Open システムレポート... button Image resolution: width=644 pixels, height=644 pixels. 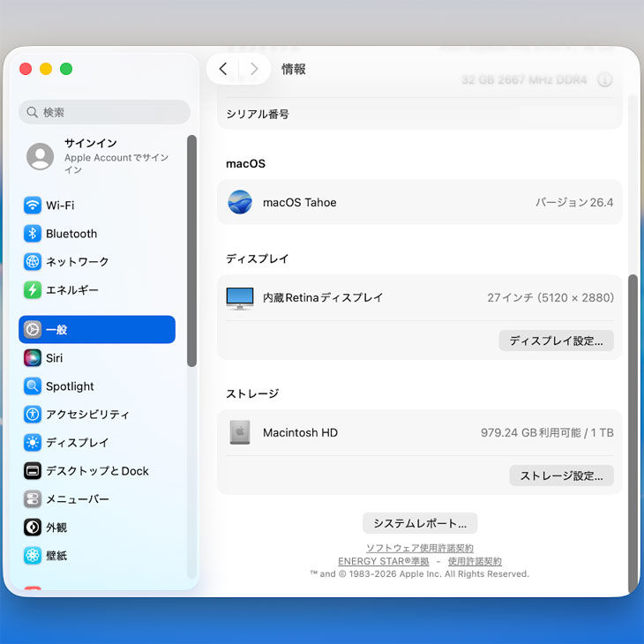420,523
